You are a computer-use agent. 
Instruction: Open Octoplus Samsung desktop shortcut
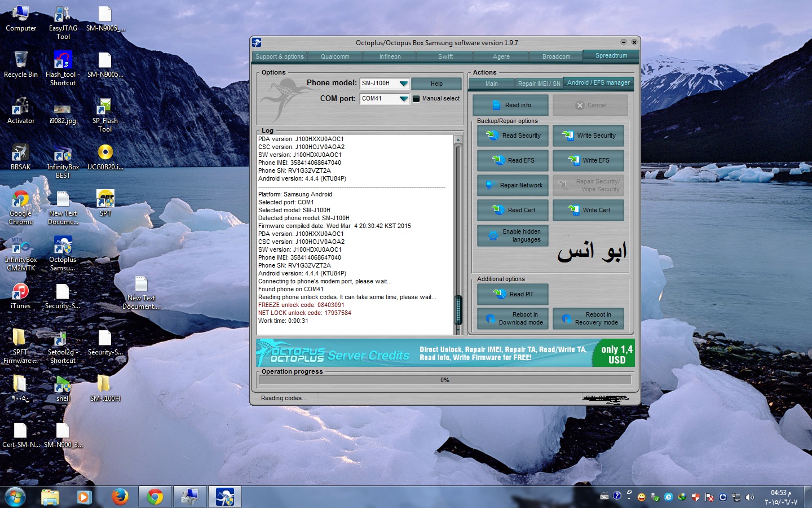click(63, 254)
